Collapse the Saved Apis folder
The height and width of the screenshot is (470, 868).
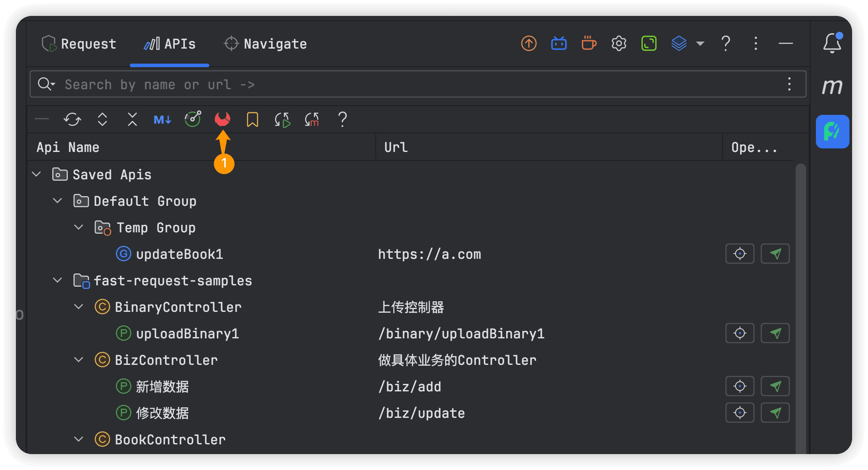click(x=37, y=174)
